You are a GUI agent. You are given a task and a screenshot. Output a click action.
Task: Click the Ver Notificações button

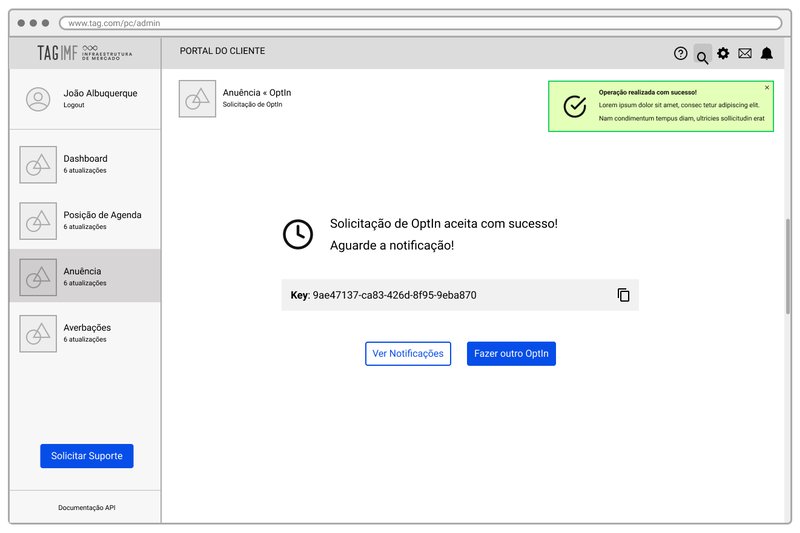coord(408,353)
